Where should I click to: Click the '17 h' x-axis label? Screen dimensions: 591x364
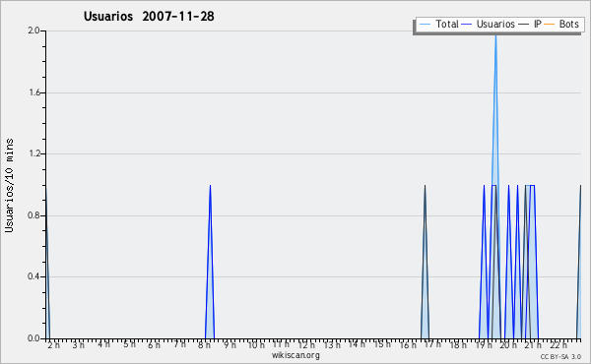(x=432, y=344)
